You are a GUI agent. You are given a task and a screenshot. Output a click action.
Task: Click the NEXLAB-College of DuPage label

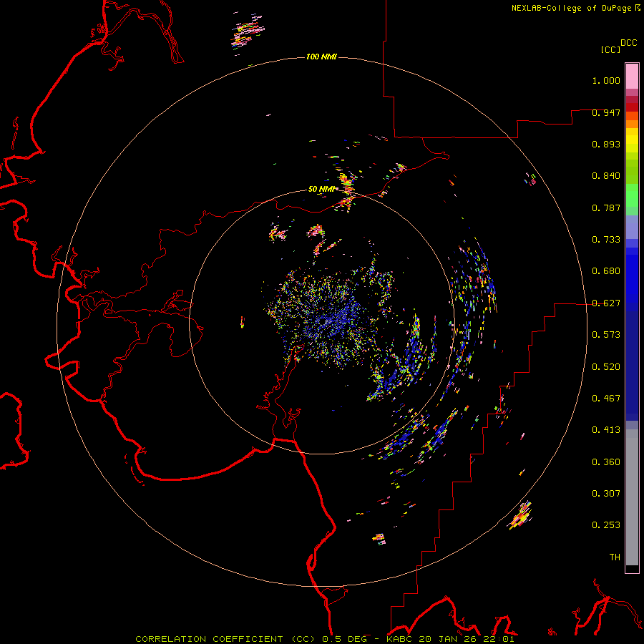point(571,8)
